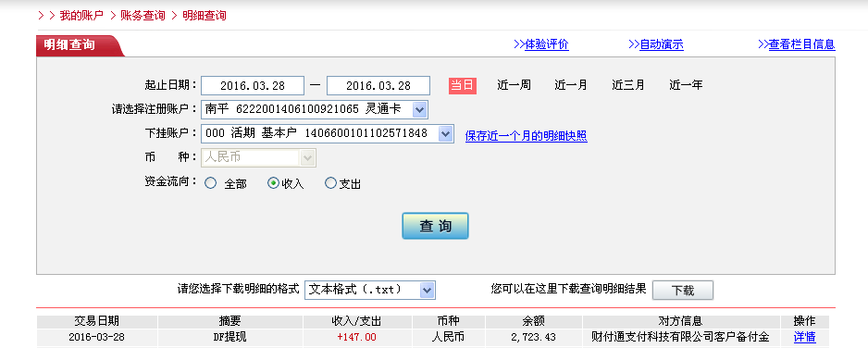This screenshot has width=868, height=348.
Task: Open the 注册账户 dropdown arrow
Action: [x=419, y=109]
